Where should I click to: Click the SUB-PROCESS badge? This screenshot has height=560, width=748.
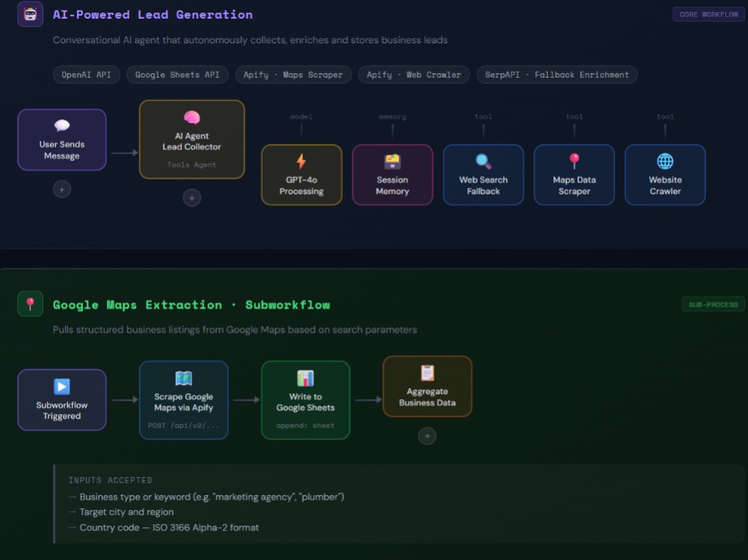[x=713, y=304]
